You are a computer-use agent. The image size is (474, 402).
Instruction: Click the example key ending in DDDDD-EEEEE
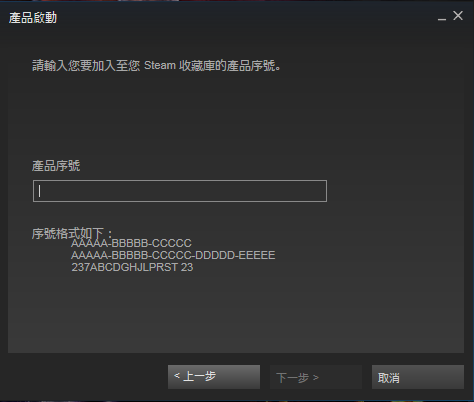(x=173, y=255)
